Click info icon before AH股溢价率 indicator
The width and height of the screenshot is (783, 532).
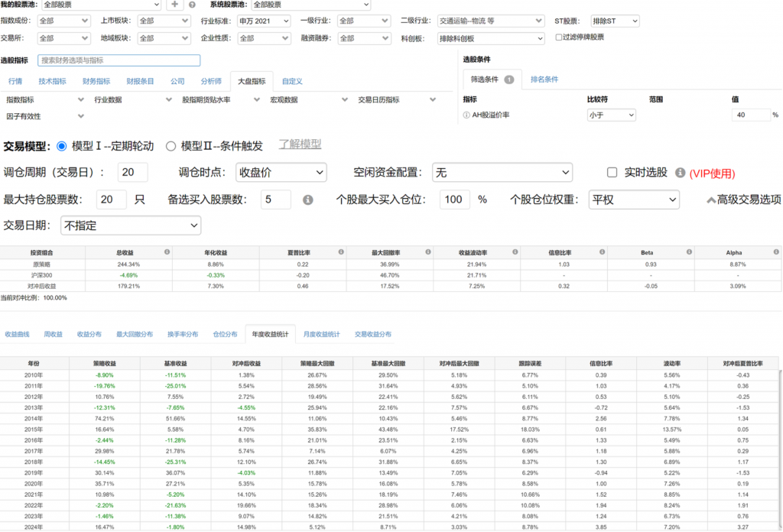click(466, 115)
